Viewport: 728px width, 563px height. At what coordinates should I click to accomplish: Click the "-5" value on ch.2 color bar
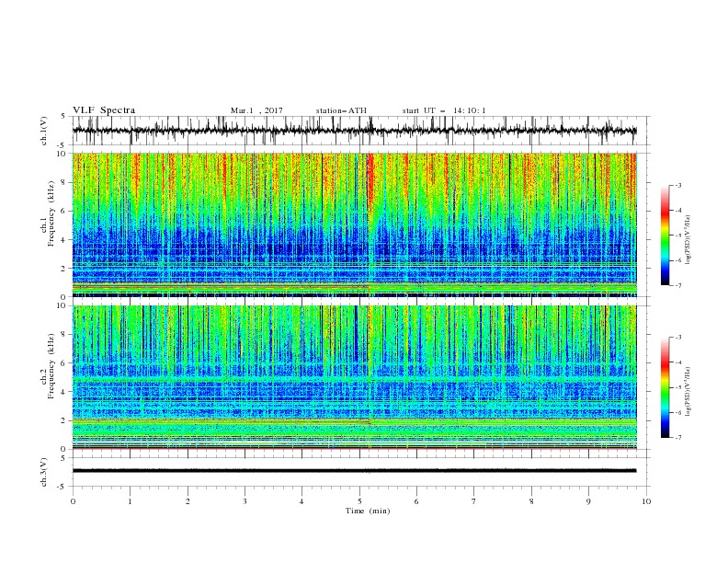[x=678, y=387]
